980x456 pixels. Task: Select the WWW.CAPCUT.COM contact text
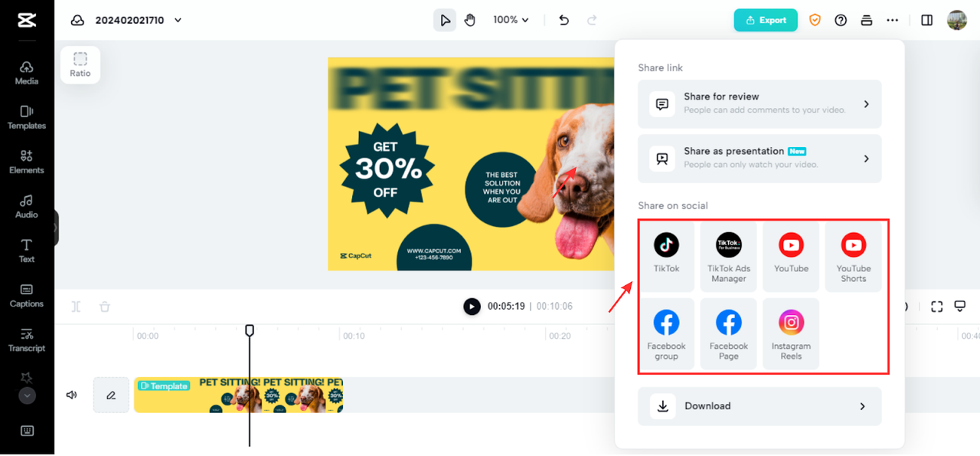click(434, 254)
